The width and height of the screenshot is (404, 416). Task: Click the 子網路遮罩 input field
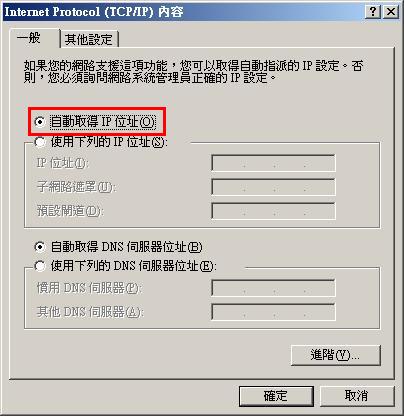pos(273,187)
